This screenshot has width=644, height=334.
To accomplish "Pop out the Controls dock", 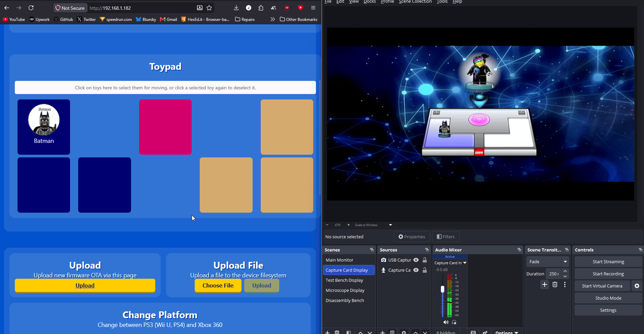I will pos(640,250).
